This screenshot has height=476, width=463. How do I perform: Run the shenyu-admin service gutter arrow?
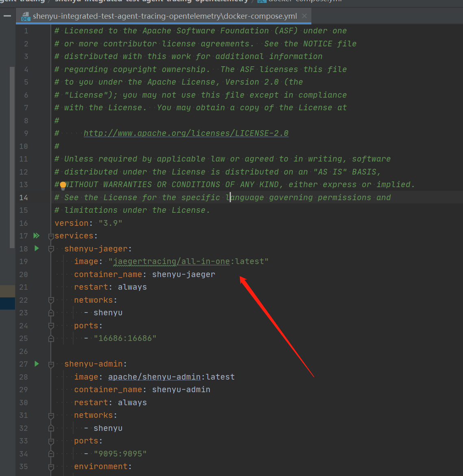[37, 364]
